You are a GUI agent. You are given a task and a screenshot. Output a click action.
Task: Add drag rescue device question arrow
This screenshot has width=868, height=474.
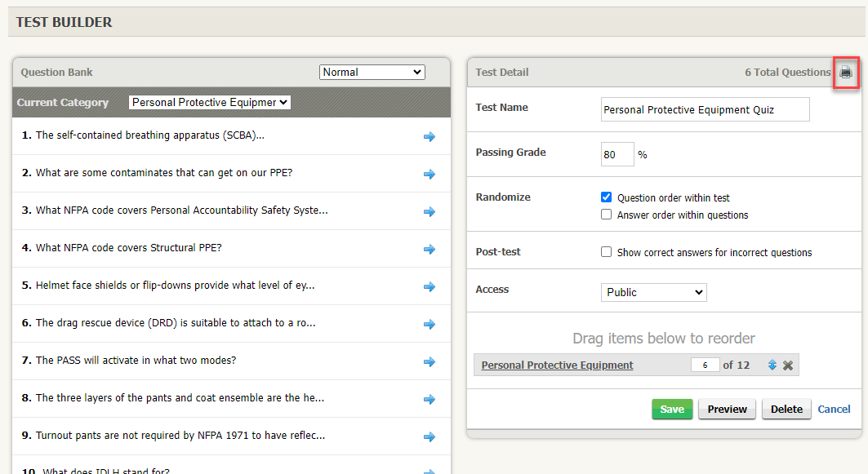pos(430,325)
